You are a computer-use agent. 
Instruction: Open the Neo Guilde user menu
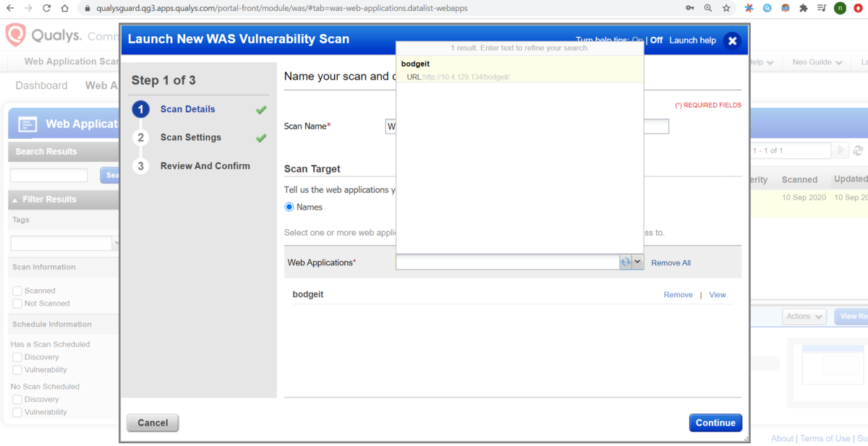(x=817, y=62)
